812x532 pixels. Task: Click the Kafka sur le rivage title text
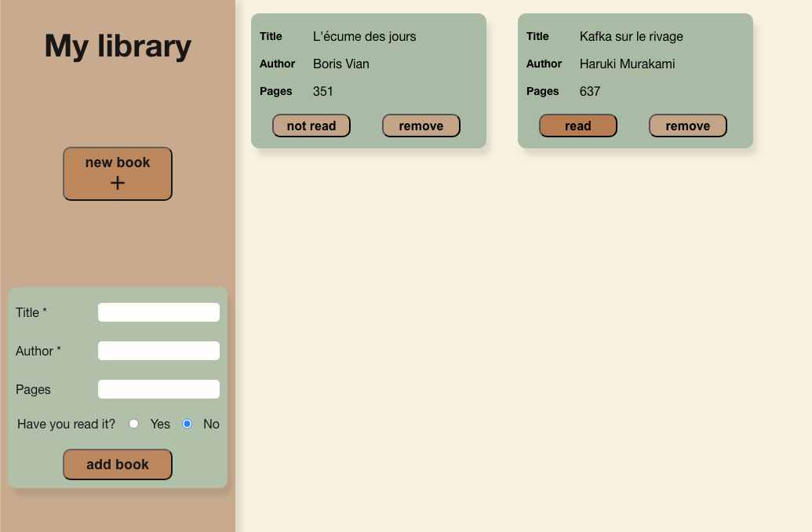[x=631, y=36]
